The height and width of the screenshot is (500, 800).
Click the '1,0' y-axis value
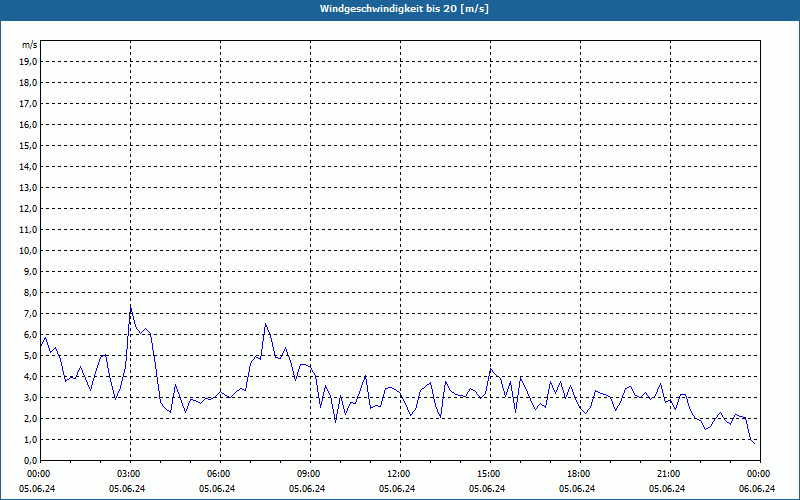[31, 440]
